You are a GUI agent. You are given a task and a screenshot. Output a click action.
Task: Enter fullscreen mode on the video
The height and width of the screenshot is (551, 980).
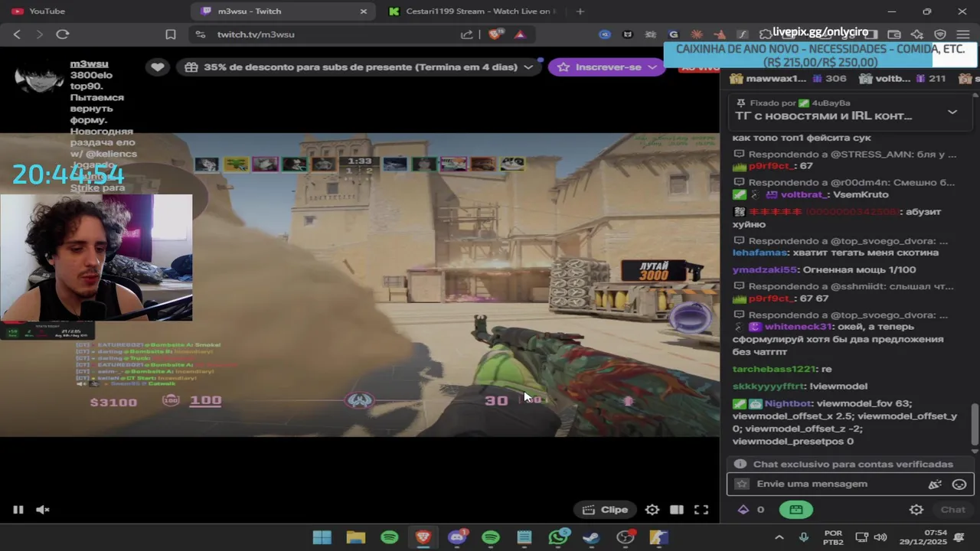[701, 510]
